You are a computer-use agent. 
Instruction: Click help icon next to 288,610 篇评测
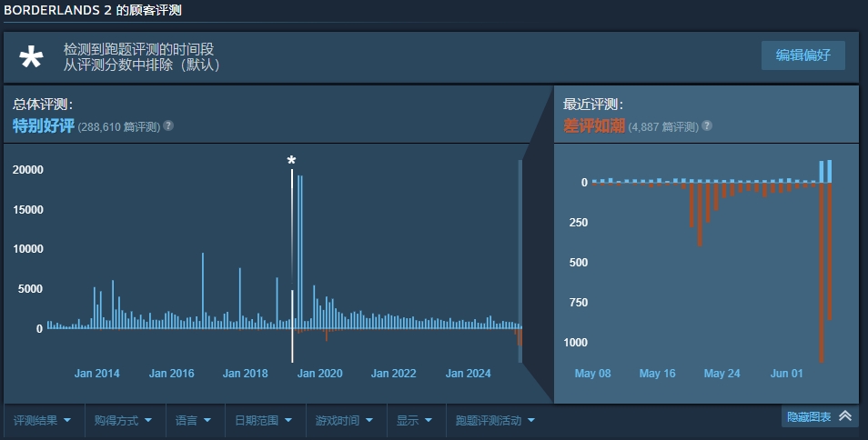coord(168,125)
